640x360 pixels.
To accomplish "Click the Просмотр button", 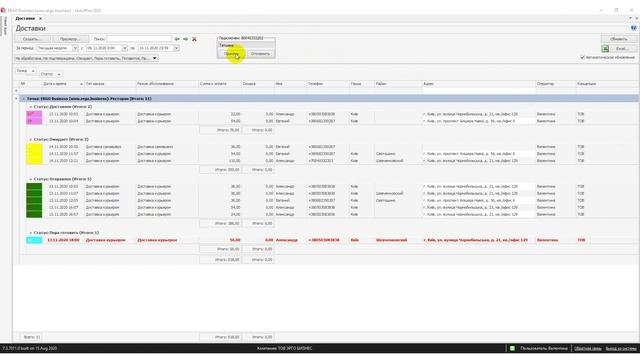I will (71, 39).
